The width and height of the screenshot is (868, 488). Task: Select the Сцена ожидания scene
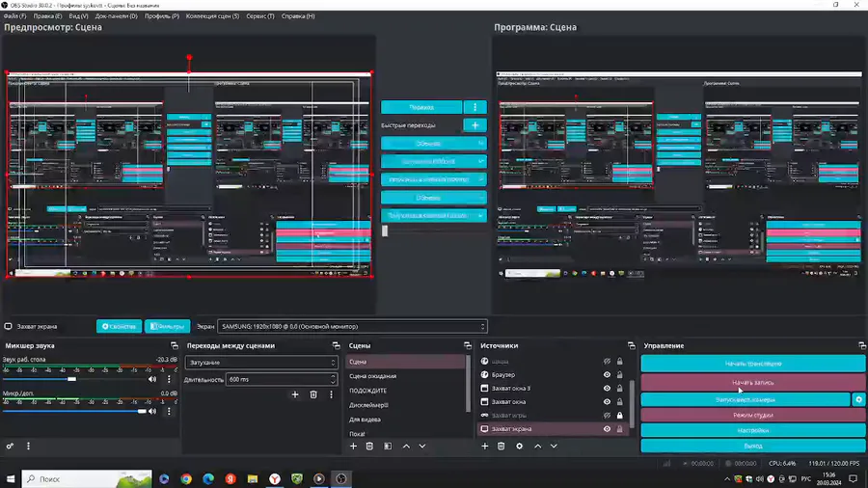(x=372, y=376)
